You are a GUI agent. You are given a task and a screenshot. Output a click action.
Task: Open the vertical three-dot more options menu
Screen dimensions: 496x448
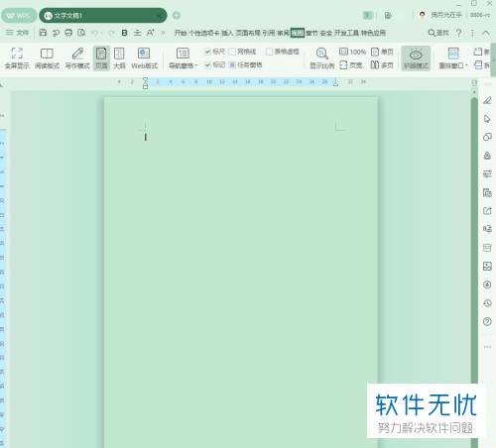pos(472,33)
